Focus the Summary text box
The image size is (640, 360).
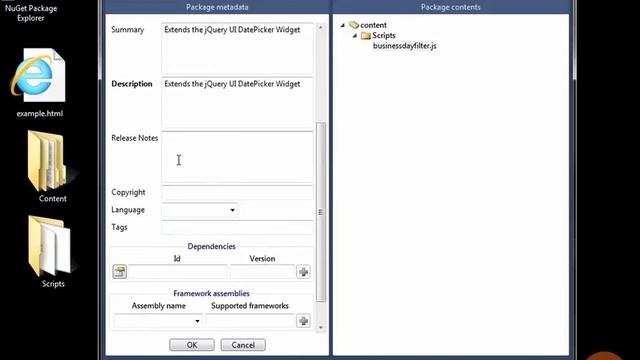(237, 48)
